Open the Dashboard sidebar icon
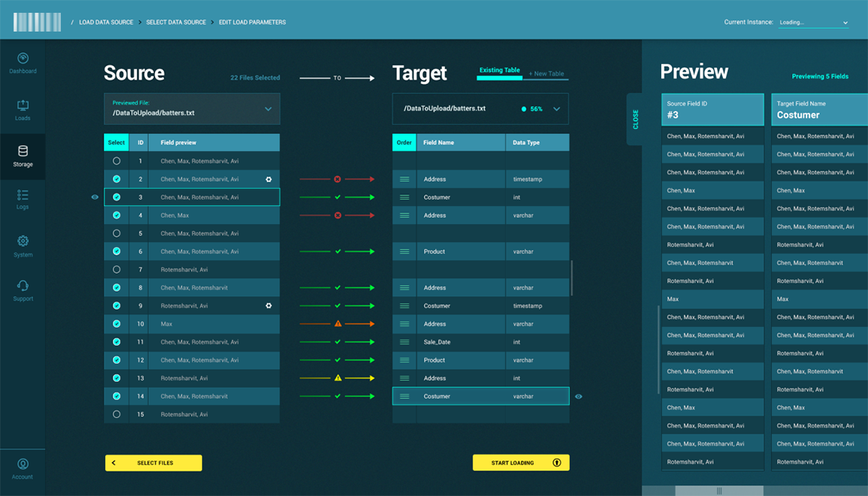The width and height of the screenshot is (868, 496). tap(23, 58)
